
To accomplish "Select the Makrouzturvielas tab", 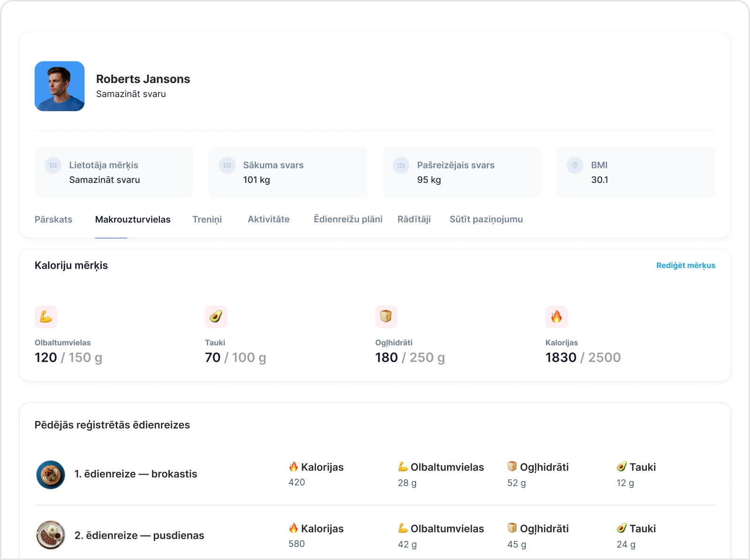I will click(133, 219).
